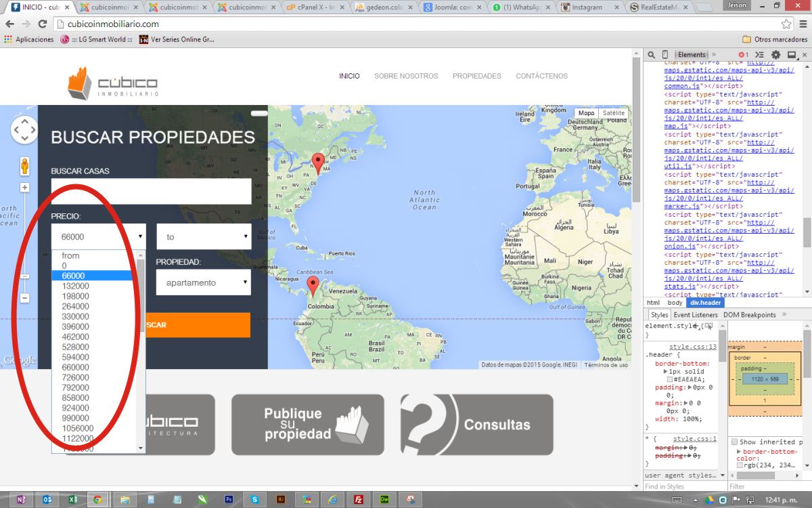Toggle DevTools device mode phone icon
Viewport: 812px width, 508px height.
665,55
